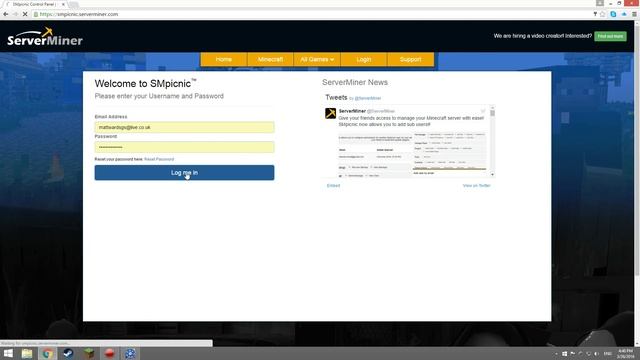
Task: Open the Login nav item
Action: [364, 59]
